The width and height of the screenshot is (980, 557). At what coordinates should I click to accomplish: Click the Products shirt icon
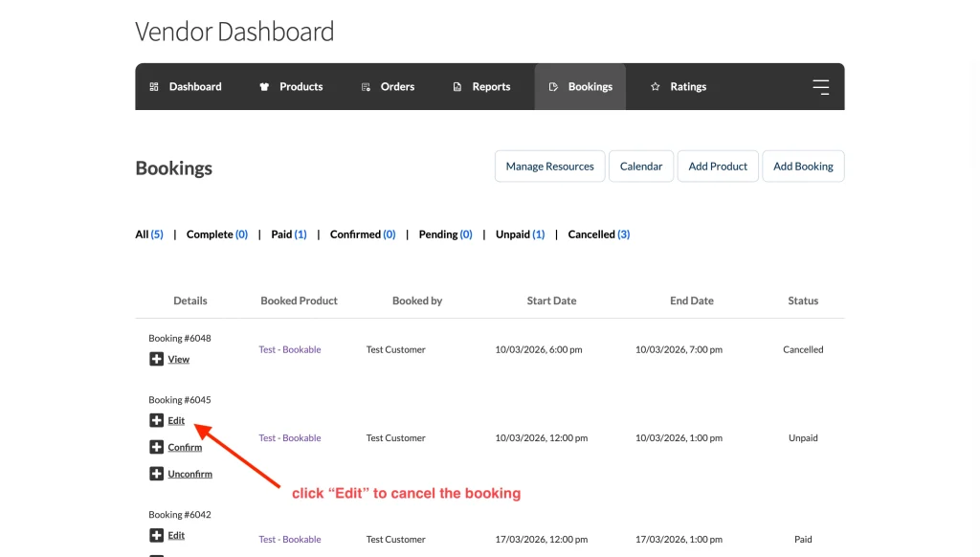click(x=264, y=87)
